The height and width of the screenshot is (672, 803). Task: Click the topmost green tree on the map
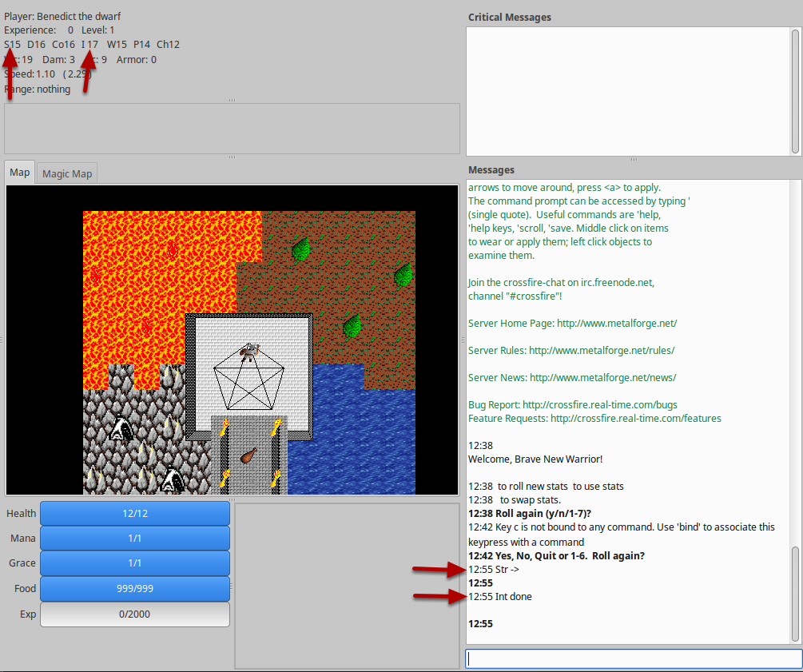pyautogui.click(x=300, y=249)
